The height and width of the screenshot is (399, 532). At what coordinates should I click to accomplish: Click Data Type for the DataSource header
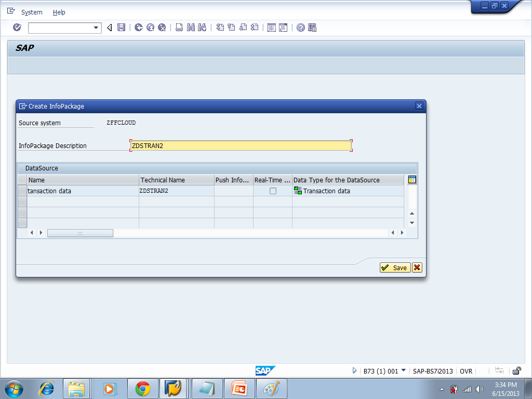click(x=348, y=180)
